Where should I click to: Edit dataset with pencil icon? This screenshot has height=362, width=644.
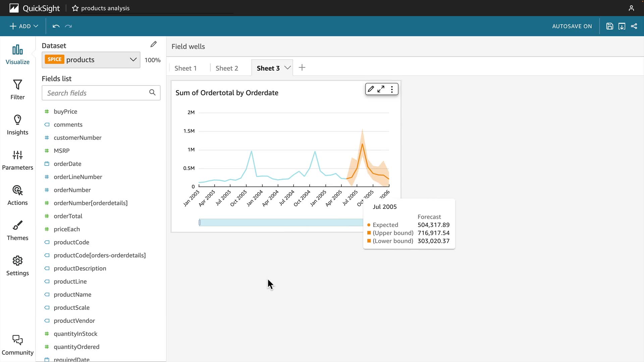153,44
